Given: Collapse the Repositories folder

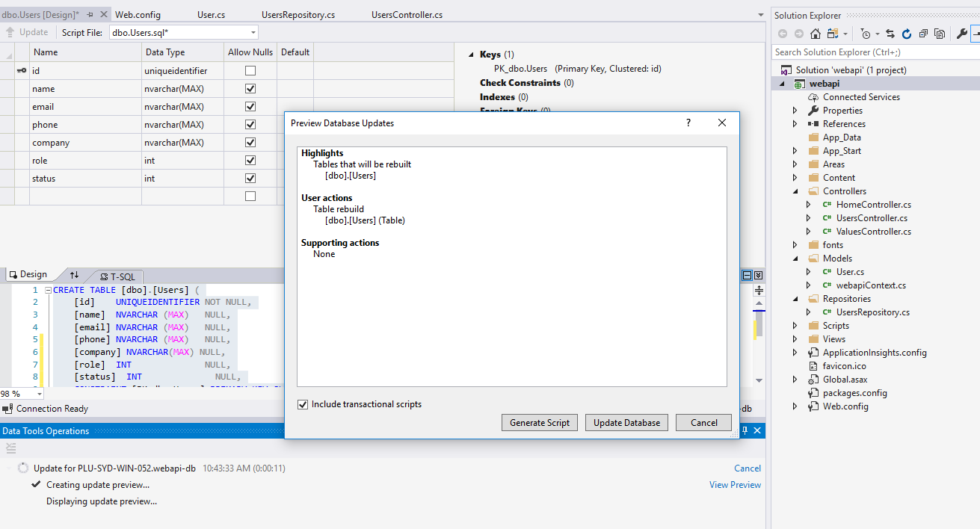Looking at the screenshot, I should pos(795,299).
